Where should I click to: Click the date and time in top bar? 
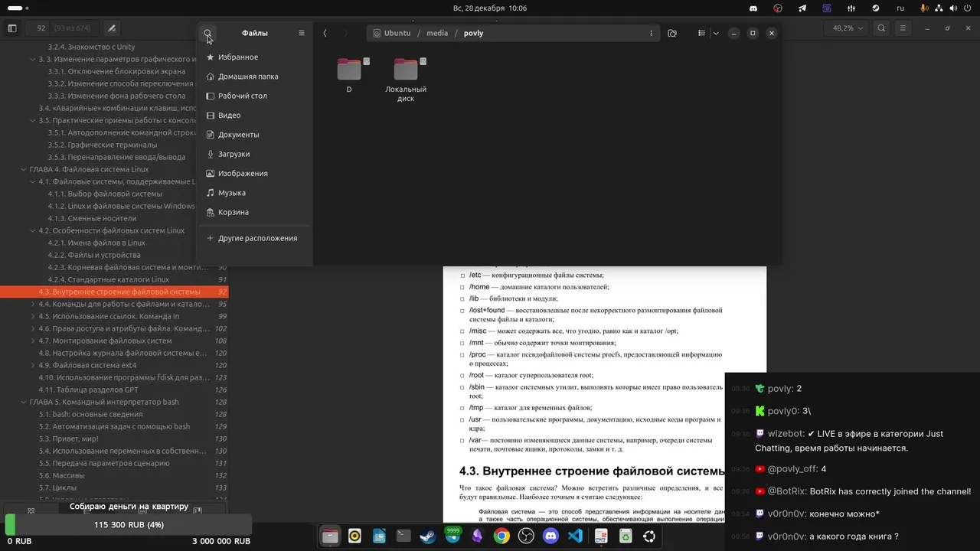point(490,8)
